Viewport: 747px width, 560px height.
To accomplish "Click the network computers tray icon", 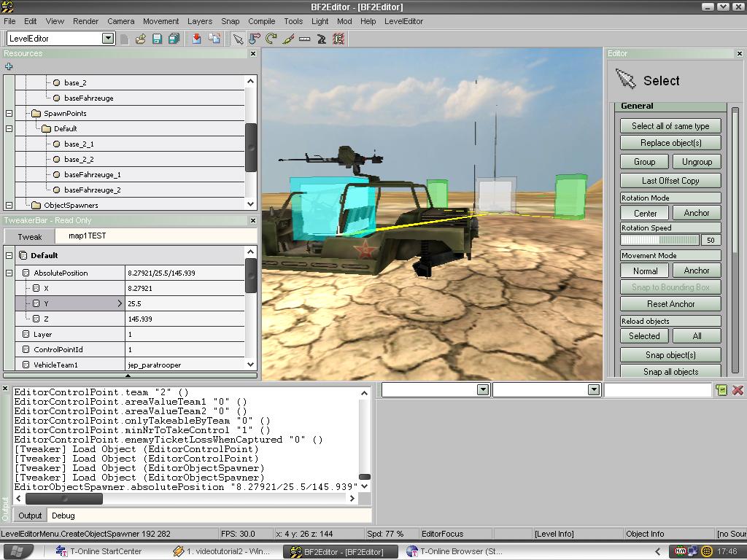I will 693,551.
